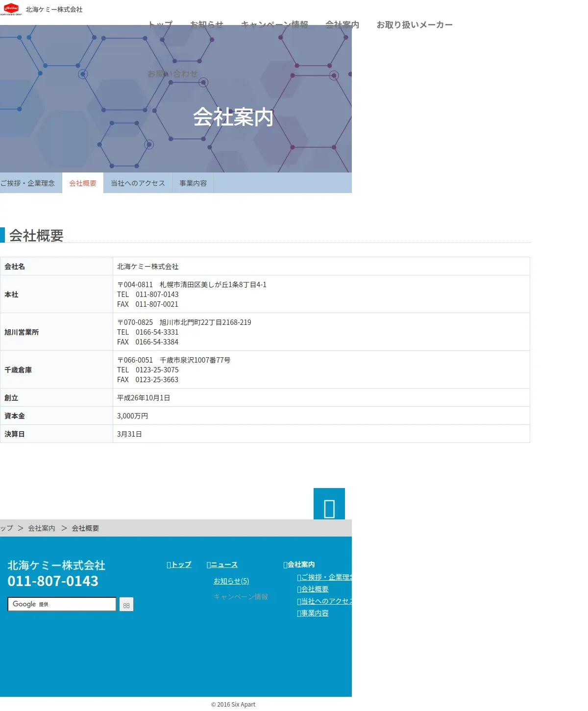Open キャンペーン情報 in the top navigation
The width and height of the screenshot is (588, 711).
coord(274,25)
